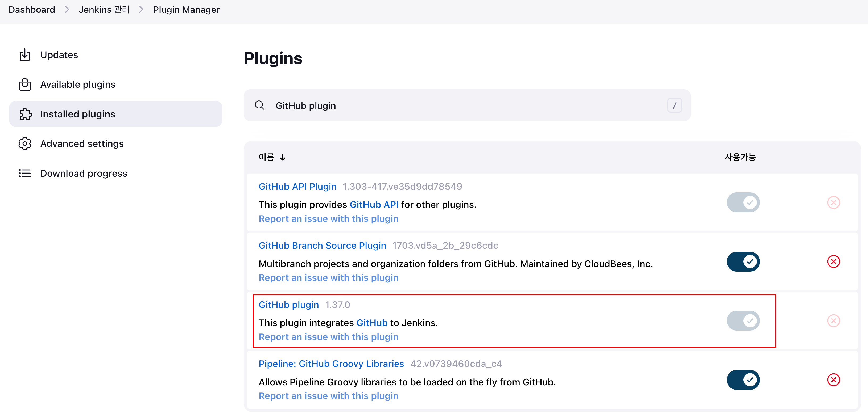Report an issue with GitHub plugin
Image resolution: width=868 pixels, height=414 pixels.
coord(329,337)
